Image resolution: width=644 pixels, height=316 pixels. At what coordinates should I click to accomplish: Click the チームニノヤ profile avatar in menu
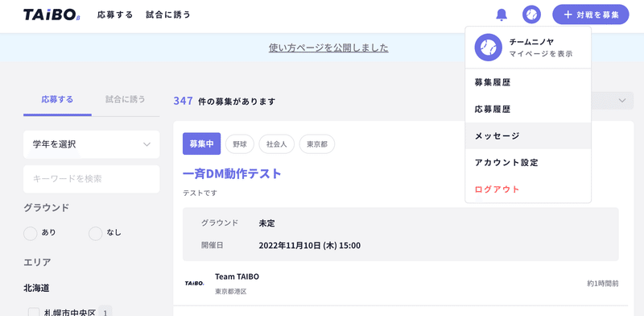489,48
